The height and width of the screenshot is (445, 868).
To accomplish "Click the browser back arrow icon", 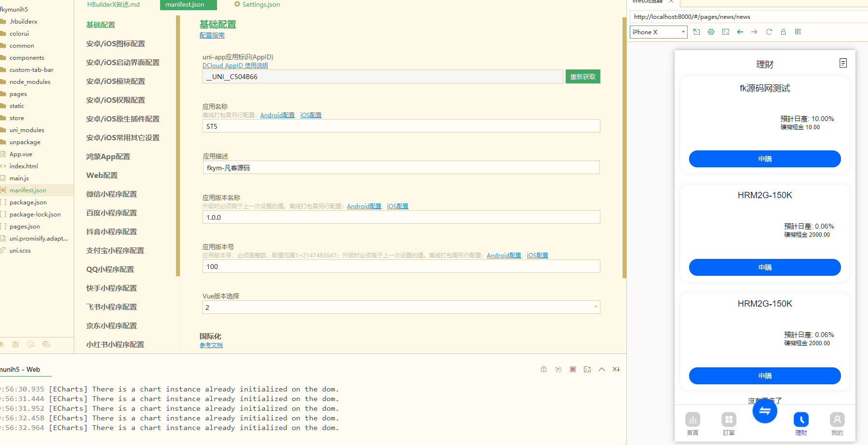I will (x=740, y=32).
